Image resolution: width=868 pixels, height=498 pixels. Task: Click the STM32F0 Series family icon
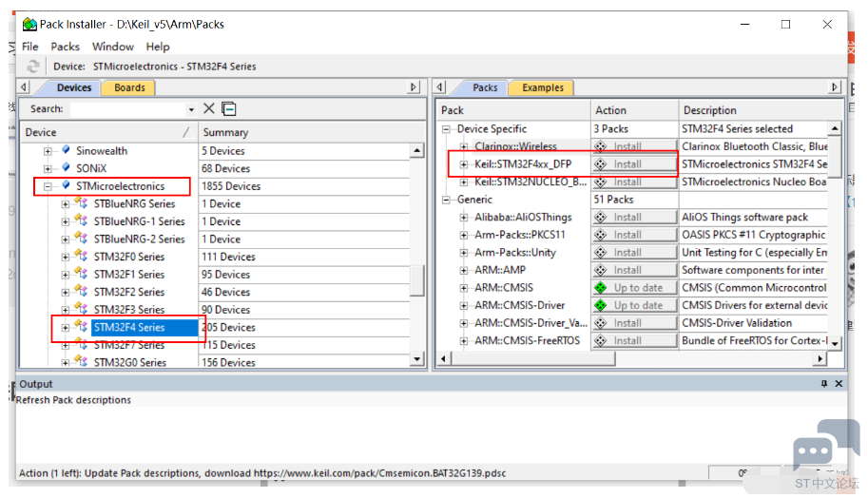coord(82,257)
